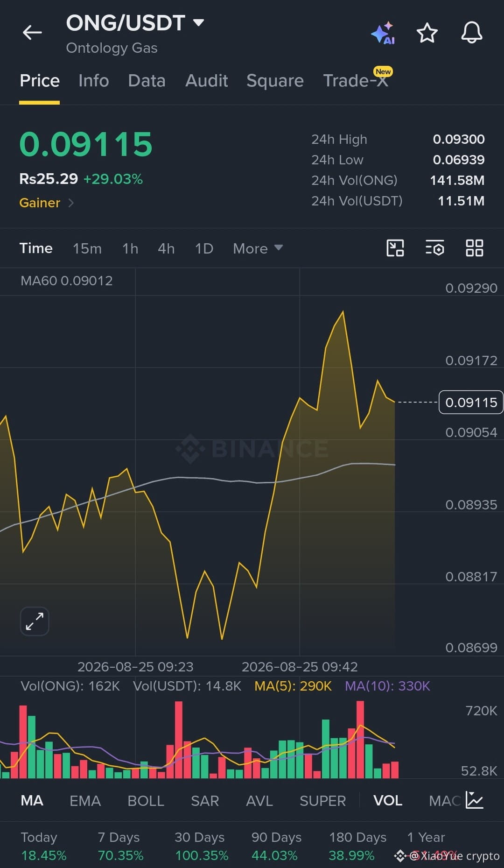Expand the More timeframes dropdown
The image size is (504, 868).
pyautogui.click(x=258, y=248)
